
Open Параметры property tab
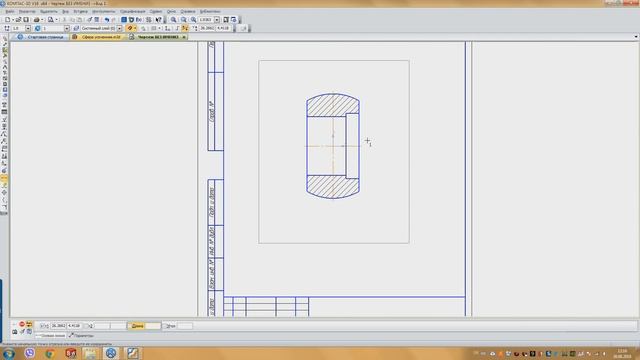81,336
